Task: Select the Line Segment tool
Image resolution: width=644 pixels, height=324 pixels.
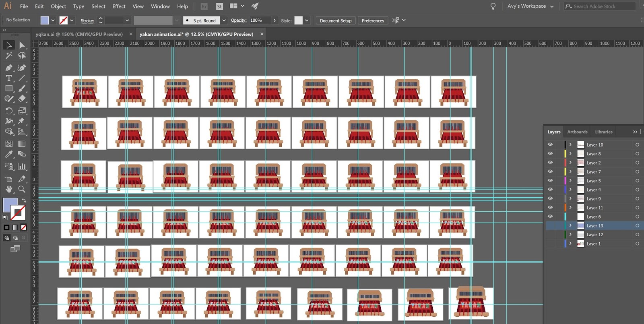Action: 22,78
